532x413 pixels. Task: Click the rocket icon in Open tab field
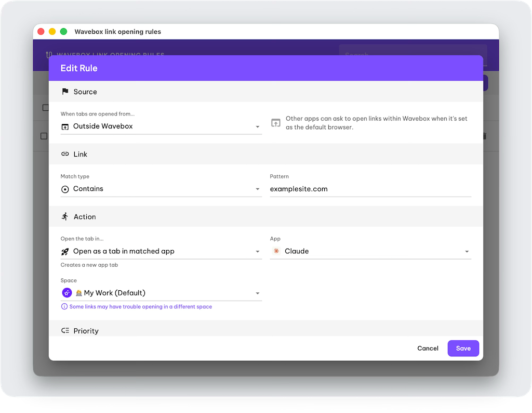click(x=65, y=251)
